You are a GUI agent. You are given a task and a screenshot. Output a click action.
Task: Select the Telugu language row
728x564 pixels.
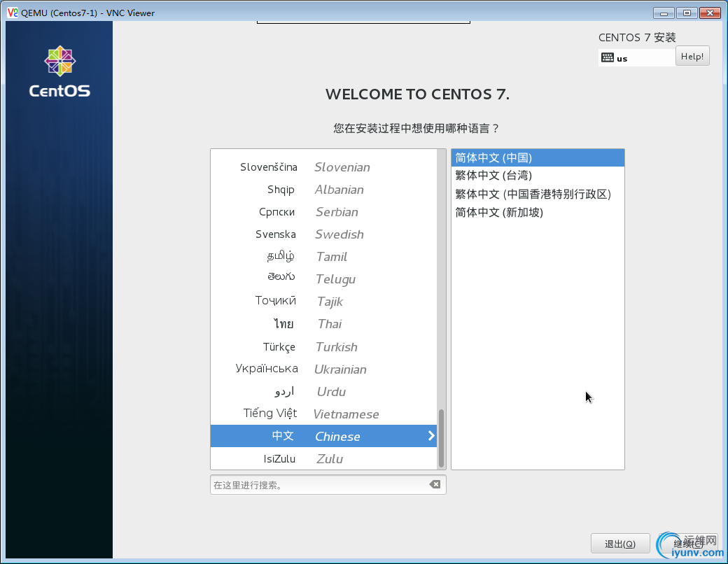pyautogui.click(x=323, y=279)
